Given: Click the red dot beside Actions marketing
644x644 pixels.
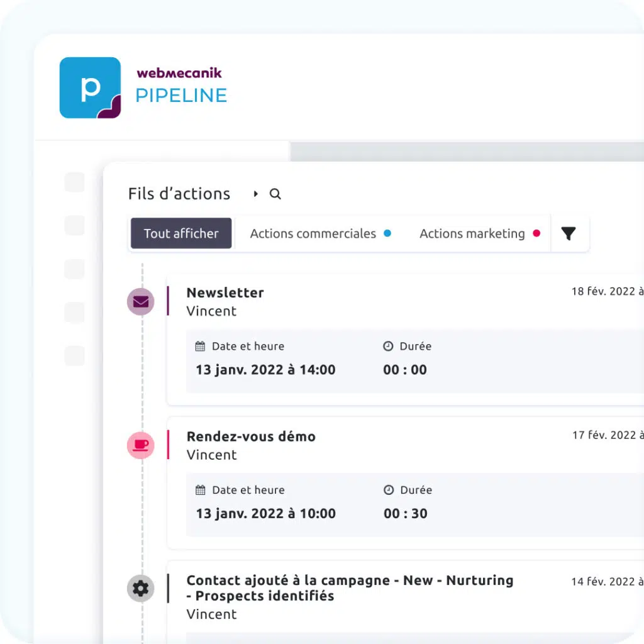Looking at the screenshot, I should pyautogui.click(x=536, y=233).
